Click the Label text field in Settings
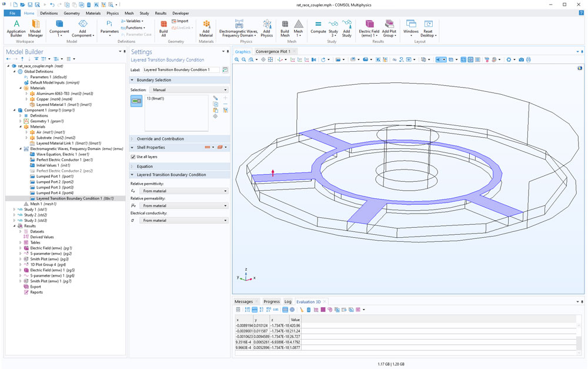The width and height of the screenshot is (588, 369). [181, 70]
